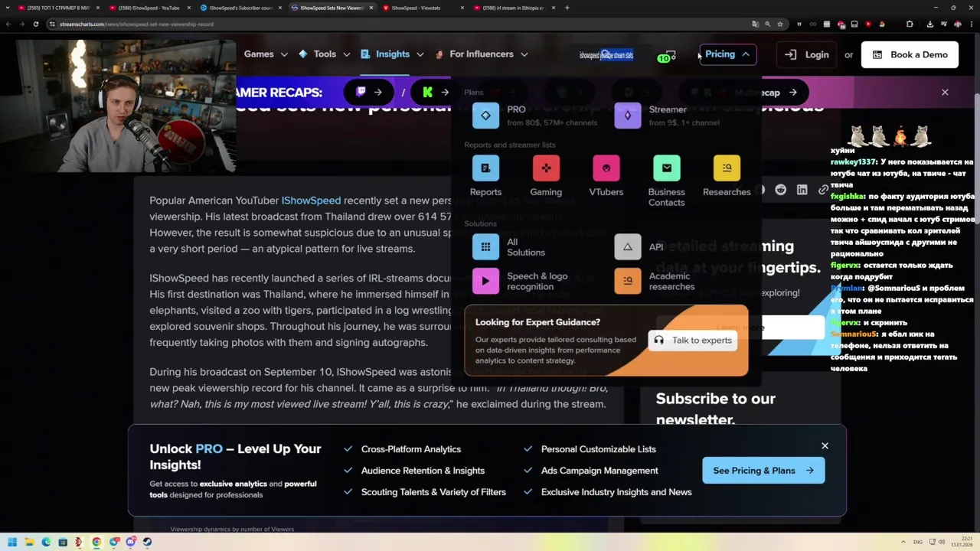Screen dimensions: 980x551
Task: Open the Reports icon in menu
Action: point(485,168)
